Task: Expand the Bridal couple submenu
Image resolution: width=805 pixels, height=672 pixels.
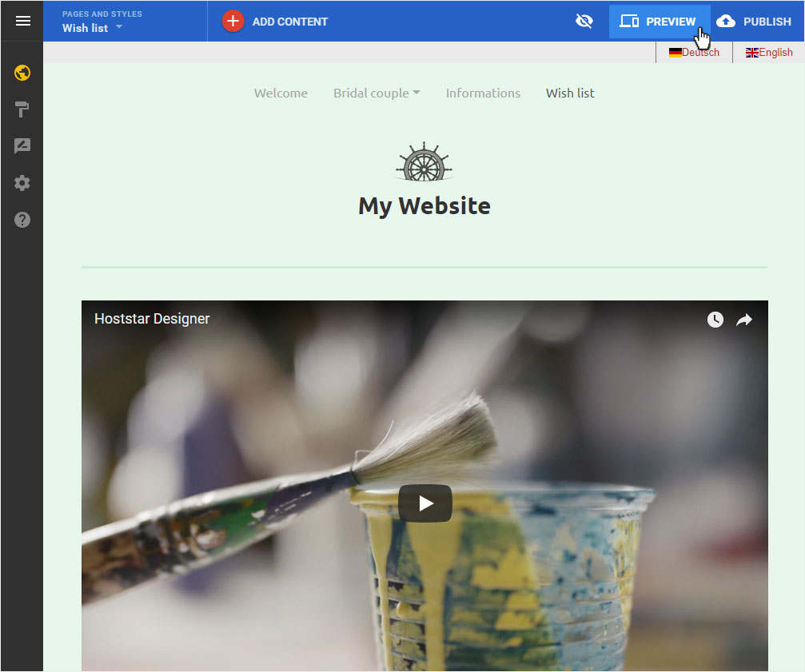Action: [377, 93]
